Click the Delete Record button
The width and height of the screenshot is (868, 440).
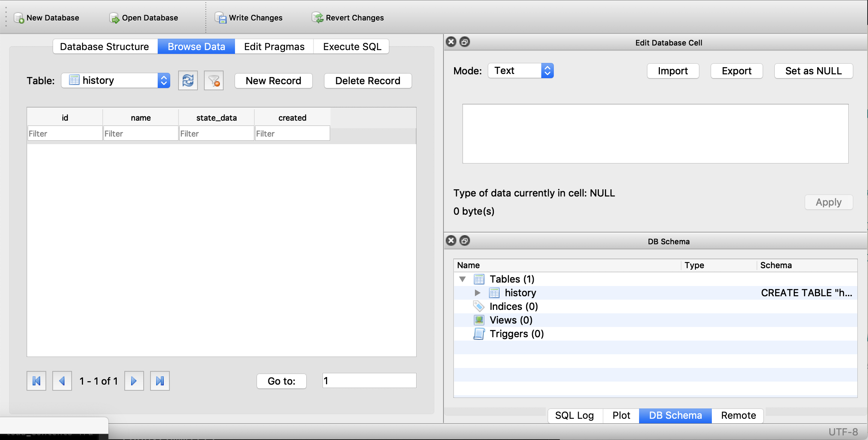tap(368, 80)
